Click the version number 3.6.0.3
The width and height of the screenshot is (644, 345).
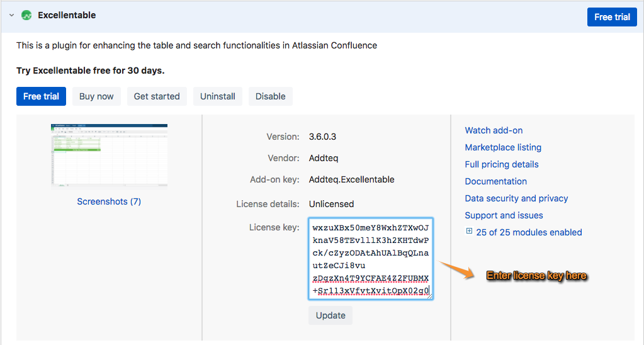point(322,137)
